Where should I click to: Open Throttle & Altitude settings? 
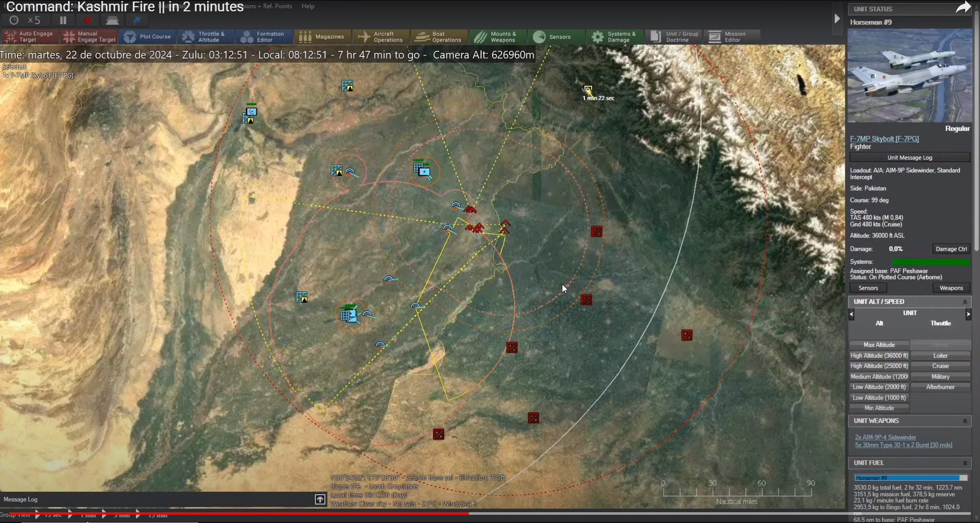pos(206,36)
